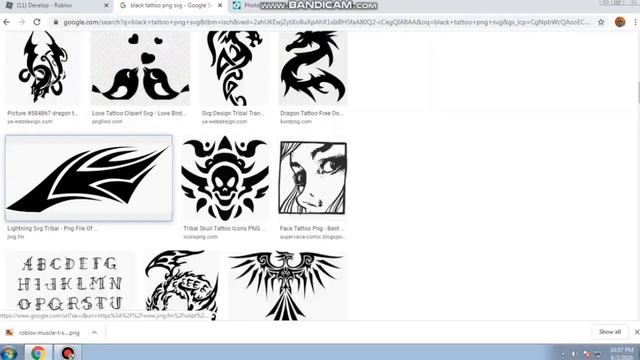The image size is (640, 360).
Task: Open the Svg Design Tribal dragon thumbnail
Action: click(235, 68)
